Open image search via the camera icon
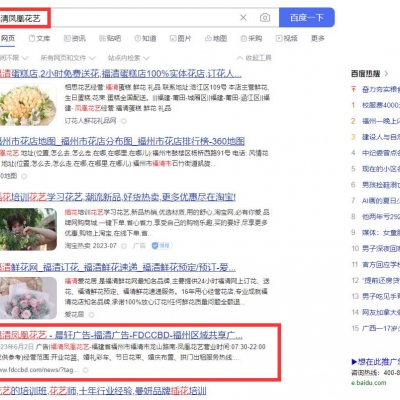Screen dimensions: 400x400 coord(265,17)
